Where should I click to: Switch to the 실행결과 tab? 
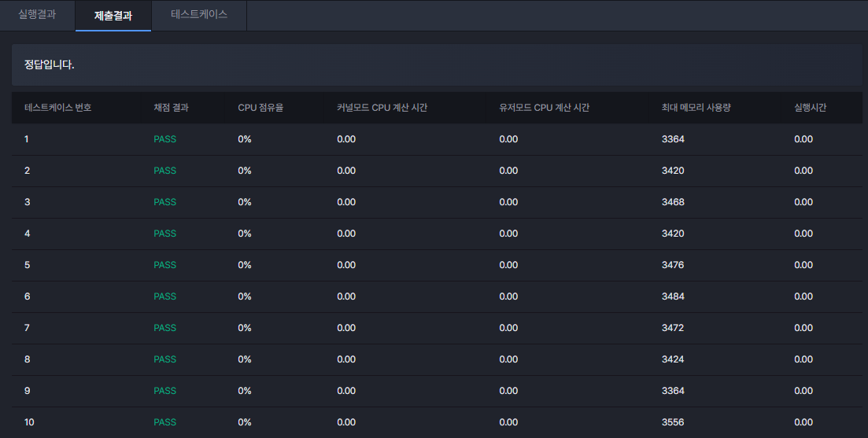tap(37, 15)
